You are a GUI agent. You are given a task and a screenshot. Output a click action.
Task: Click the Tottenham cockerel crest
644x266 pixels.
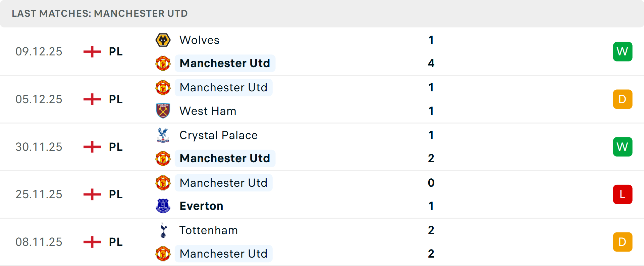163,230
